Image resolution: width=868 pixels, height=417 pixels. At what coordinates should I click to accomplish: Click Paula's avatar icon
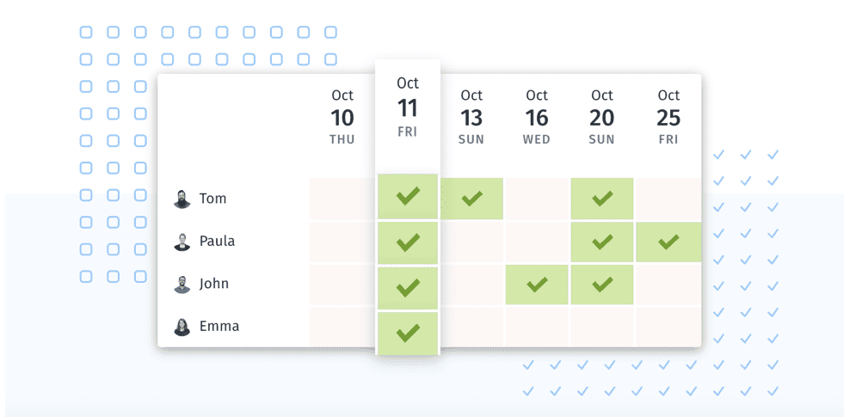pos(182,242)
